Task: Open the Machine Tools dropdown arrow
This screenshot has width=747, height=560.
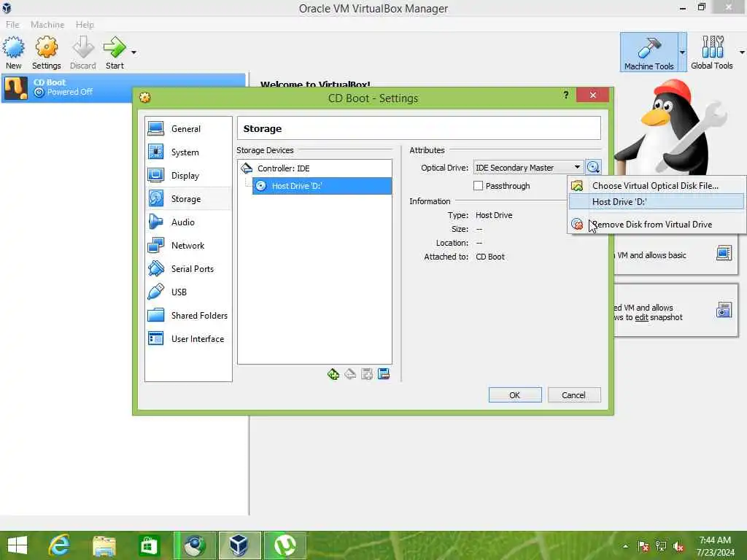Action: [683, 52]
